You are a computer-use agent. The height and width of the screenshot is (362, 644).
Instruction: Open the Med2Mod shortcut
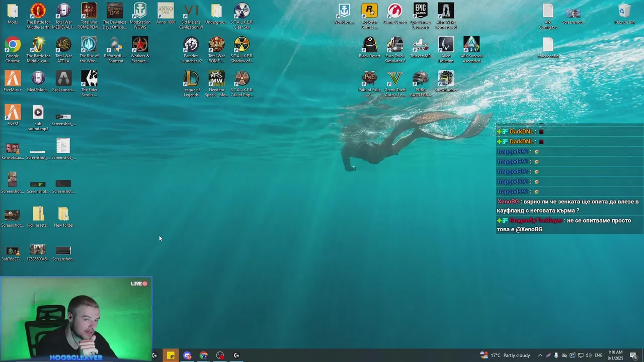(x=38, y=81)
